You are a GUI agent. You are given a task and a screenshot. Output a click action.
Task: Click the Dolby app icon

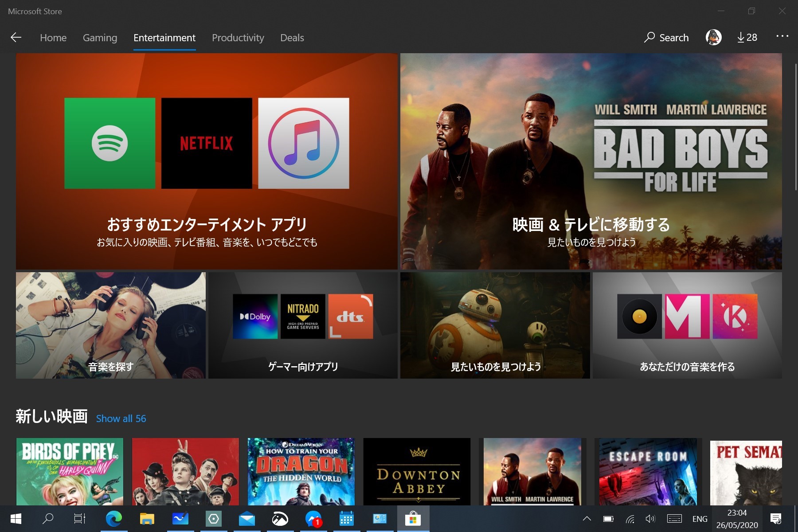tap(255, 317)
